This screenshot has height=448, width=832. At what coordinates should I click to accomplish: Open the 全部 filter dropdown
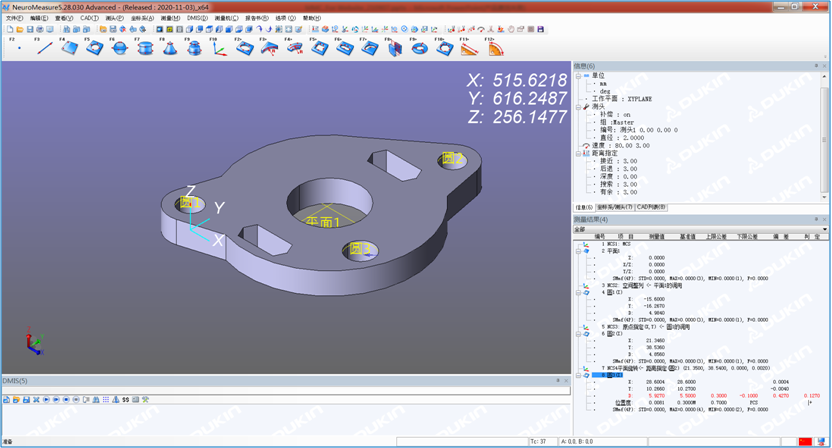[824, 229]
